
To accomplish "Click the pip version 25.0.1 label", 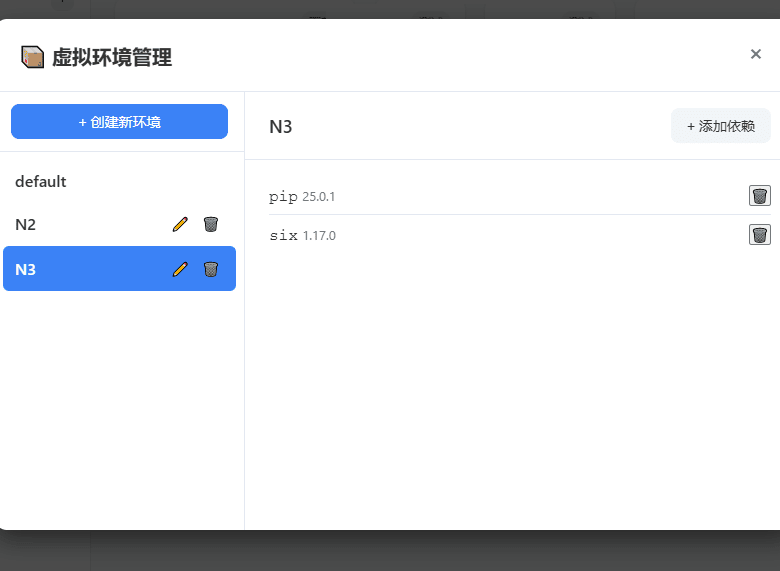I will 319,197.
